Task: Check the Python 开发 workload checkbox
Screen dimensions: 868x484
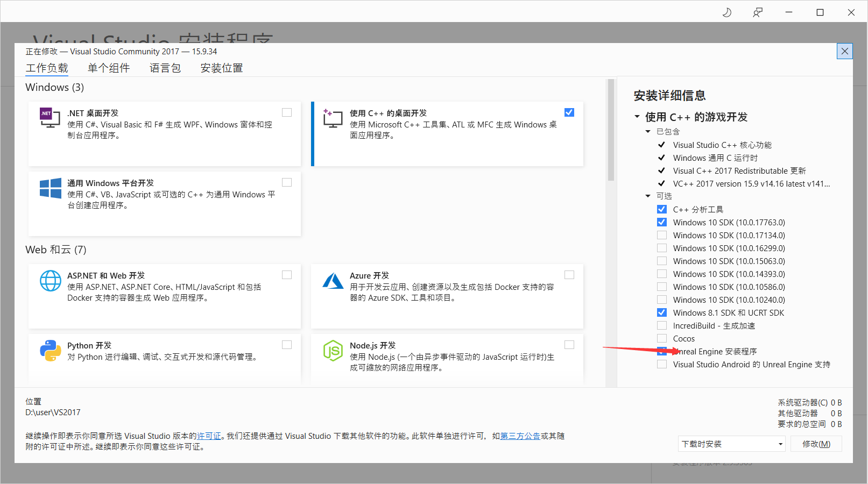Action: point(287,345)
